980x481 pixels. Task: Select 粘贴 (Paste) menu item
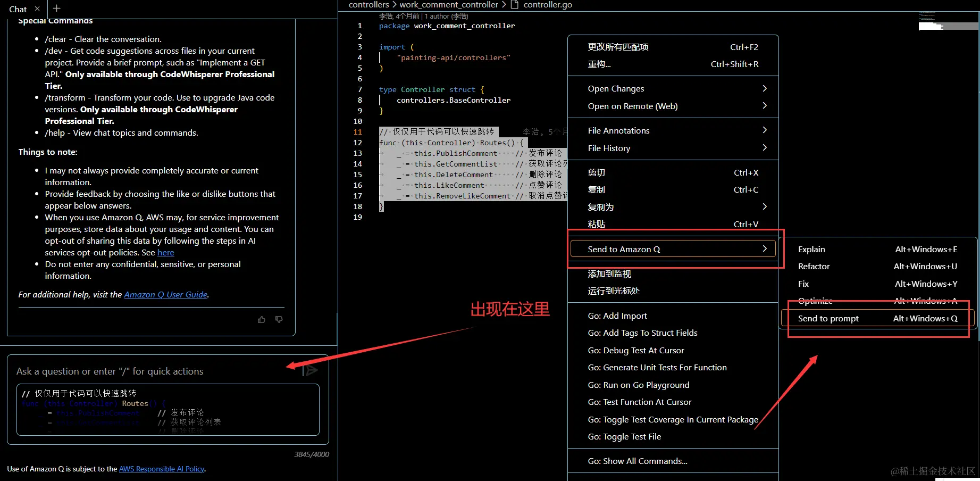[x=673, y=224]
